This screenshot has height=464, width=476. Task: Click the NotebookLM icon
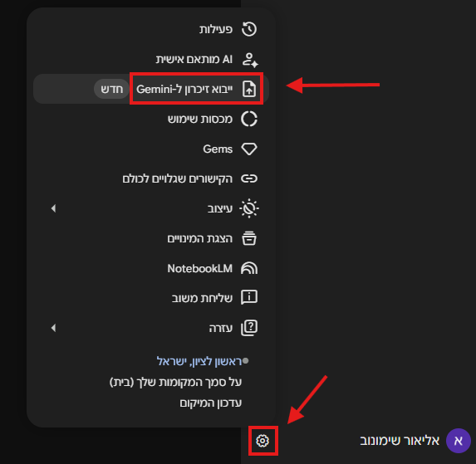pyautogui.click(x=249, y=268)
